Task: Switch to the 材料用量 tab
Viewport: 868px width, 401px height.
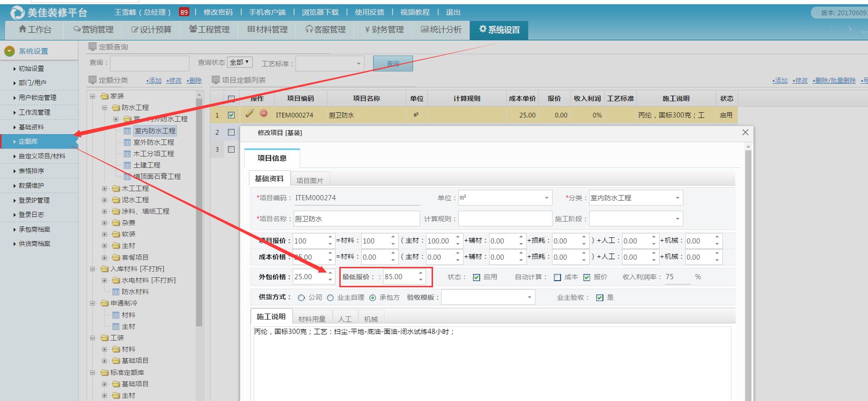Action: coord(312,319)
